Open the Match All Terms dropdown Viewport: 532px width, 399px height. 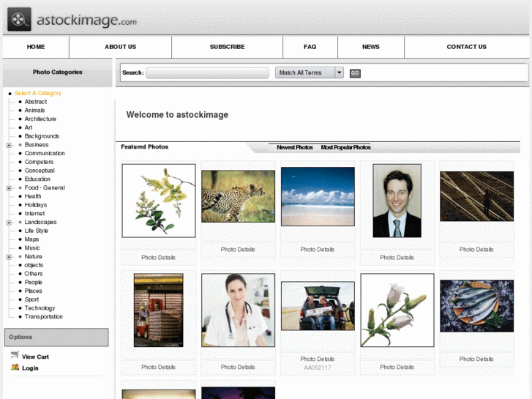tap(310, 72)
